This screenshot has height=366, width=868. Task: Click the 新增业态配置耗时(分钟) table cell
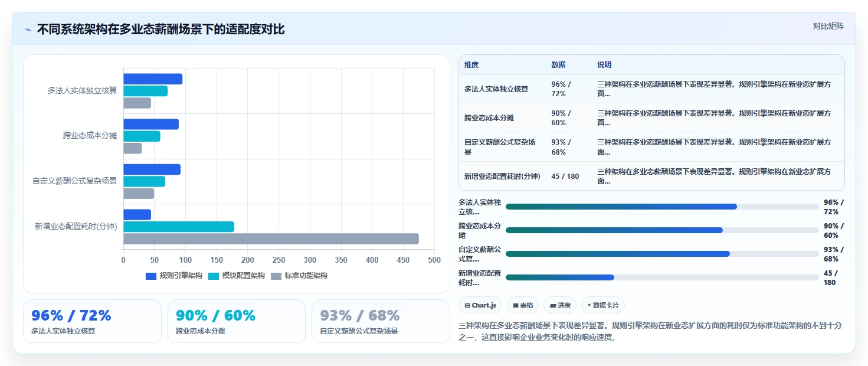502,176
